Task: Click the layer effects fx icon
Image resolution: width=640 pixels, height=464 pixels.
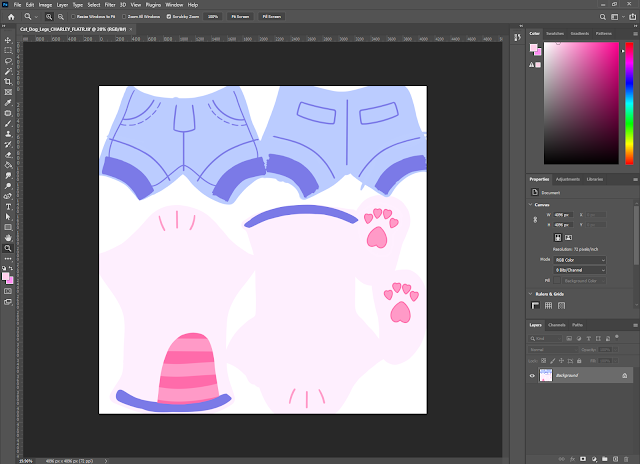Action: 572,459
